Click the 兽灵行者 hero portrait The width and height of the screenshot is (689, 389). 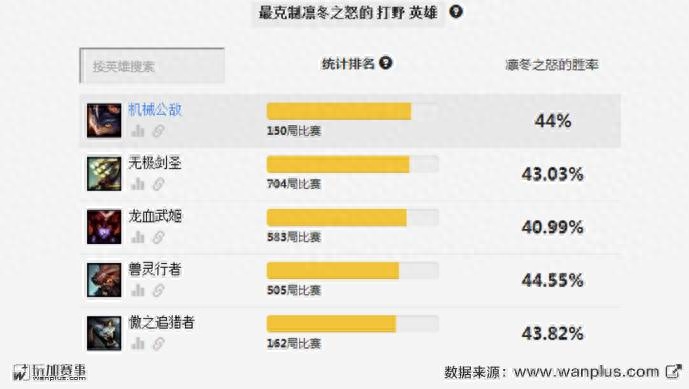tap(104, 280)
